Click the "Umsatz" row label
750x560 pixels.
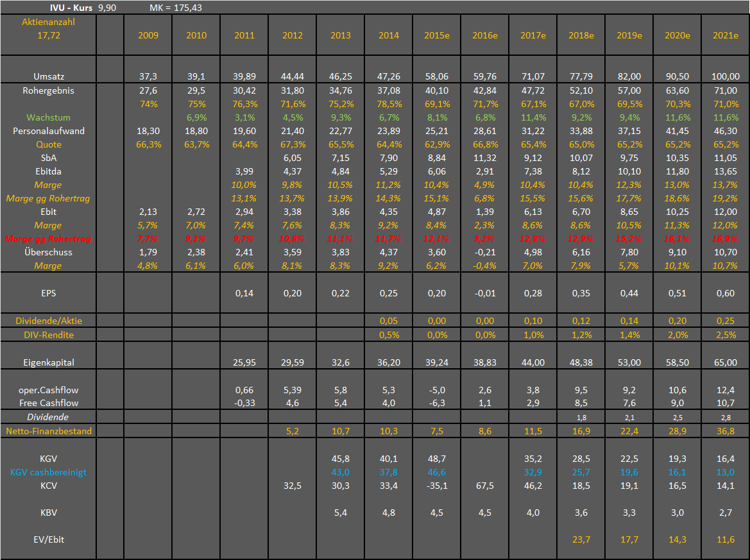pos(48,76)
